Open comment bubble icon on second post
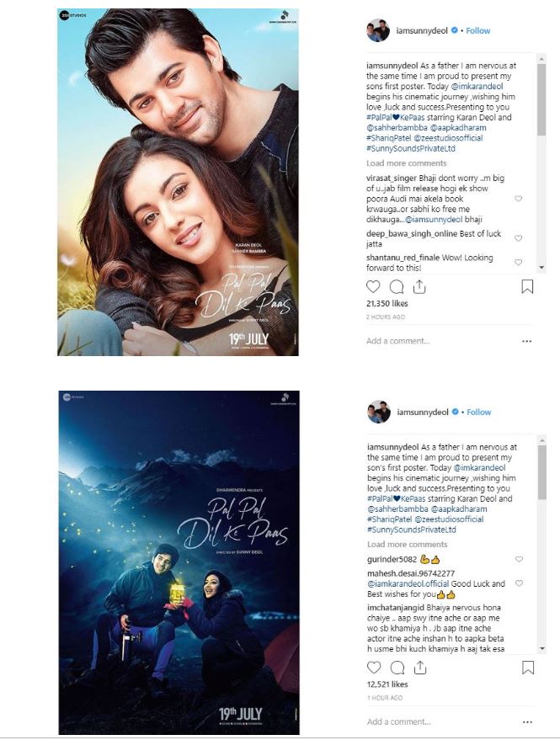Screen dimensions: 560x740 (x=397, y=668)
